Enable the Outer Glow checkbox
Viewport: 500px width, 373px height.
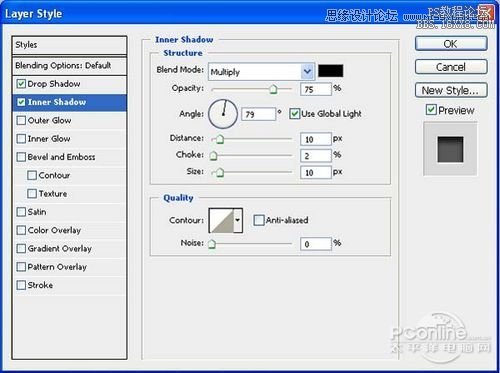click(21, 120)
